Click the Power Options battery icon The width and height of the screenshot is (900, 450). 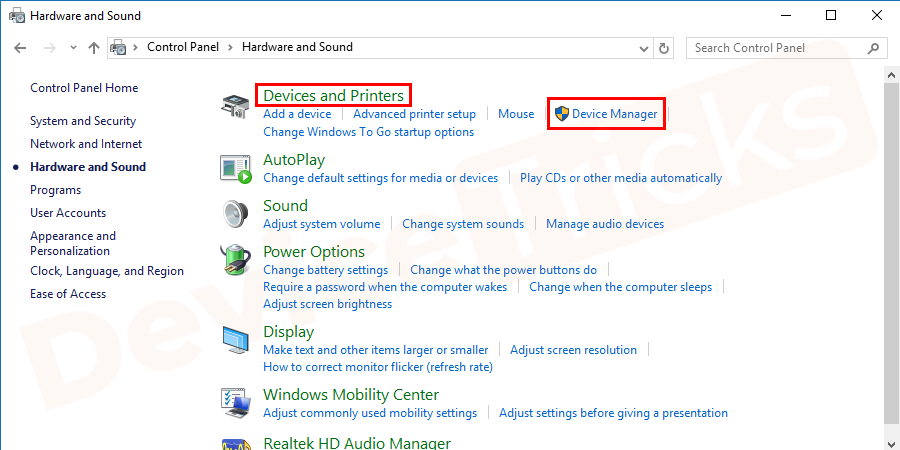(x=235, y=261)
